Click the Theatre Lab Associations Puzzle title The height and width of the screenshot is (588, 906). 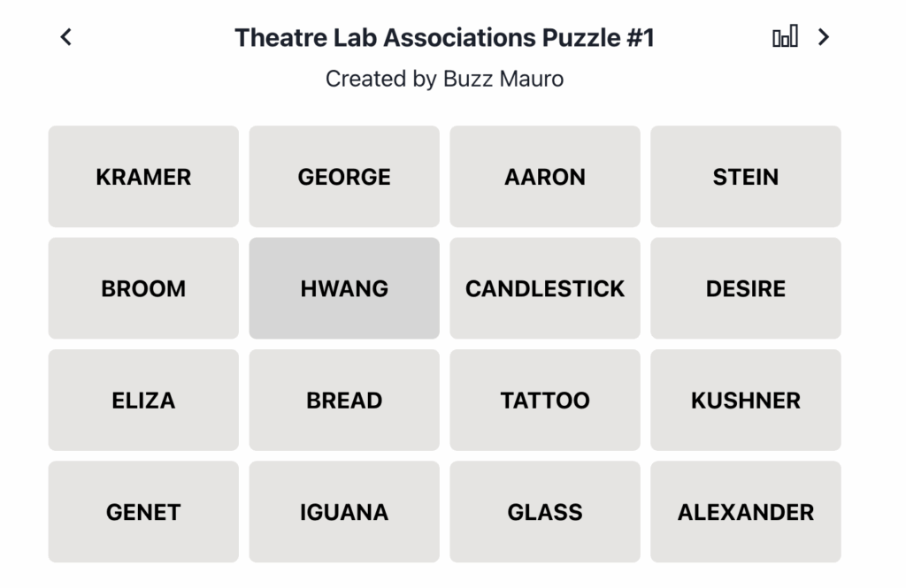(444, 37)
